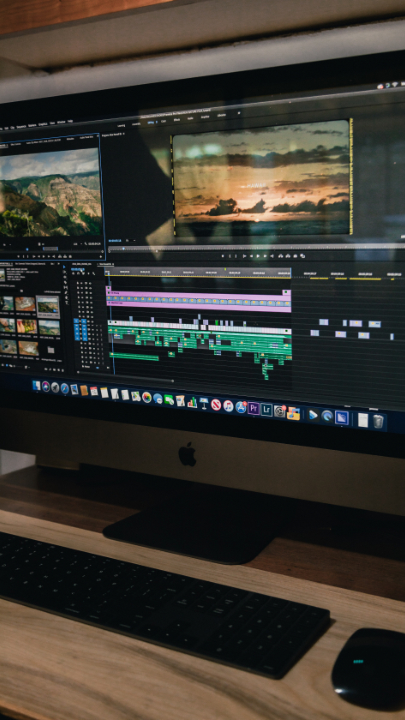Open Lightroom from the Dock
Screen dimensions: 405x720
[x=267, y=409]
